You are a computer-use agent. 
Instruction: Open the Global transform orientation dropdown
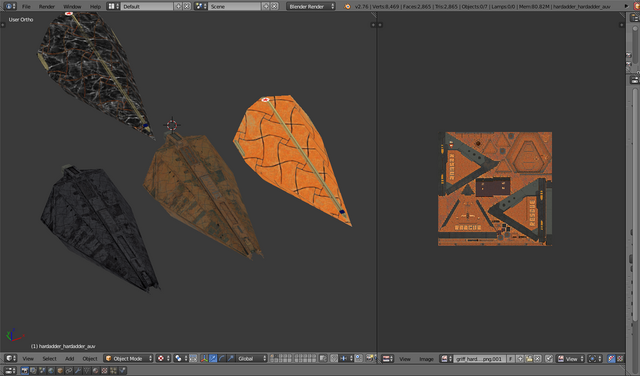click(251, 358)
